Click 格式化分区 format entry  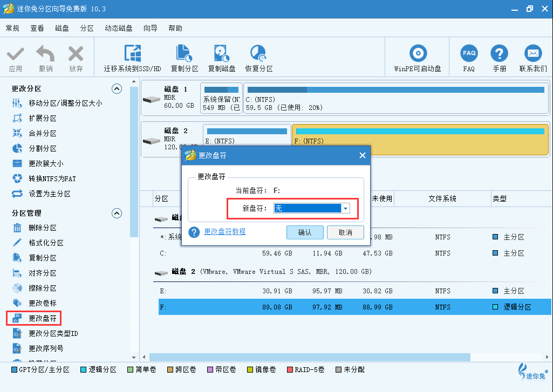click(x=38, y=243)
